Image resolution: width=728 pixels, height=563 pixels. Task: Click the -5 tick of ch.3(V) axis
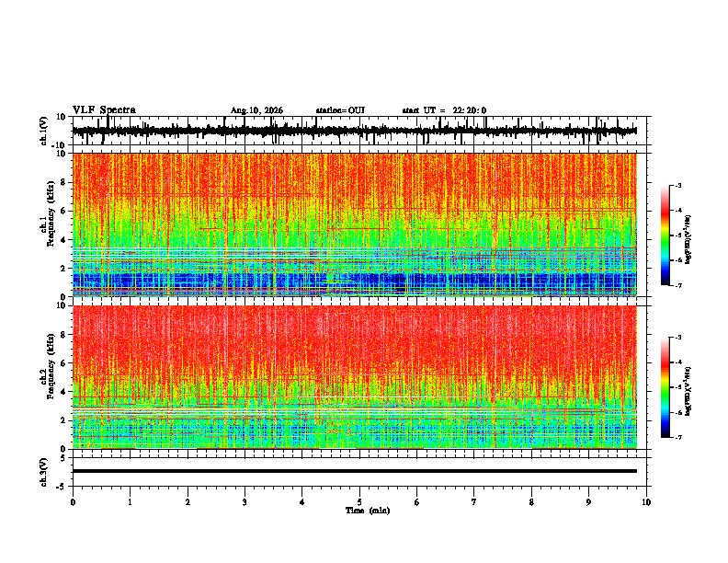tap(63, 487)
